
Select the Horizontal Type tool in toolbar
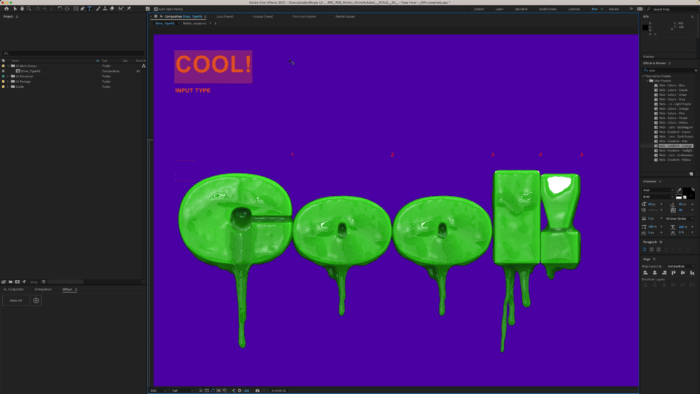tap(90, 8)
